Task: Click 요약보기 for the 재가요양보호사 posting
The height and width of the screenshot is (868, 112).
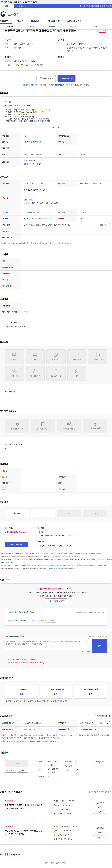Action: tap(100, 833)
